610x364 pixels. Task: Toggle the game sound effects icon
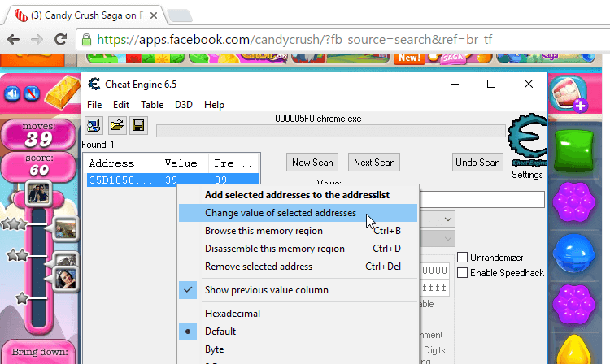point(32,93)
